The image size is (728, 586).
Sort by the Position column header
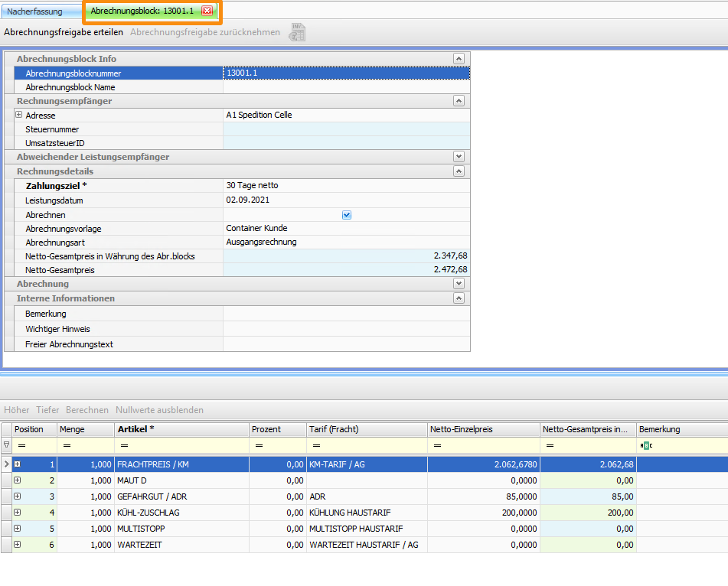pos(29,429)
